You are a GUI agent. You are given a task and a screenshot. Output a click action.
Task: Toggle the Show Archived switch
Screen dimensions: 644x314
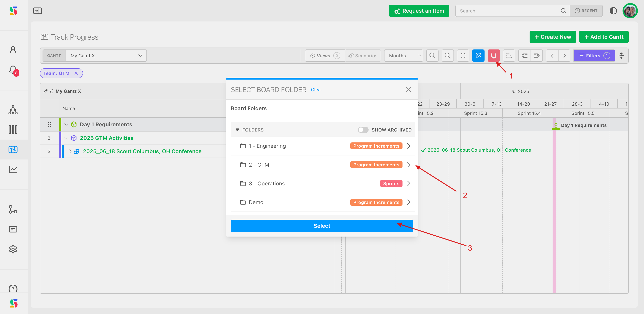click(x=363, y=130)
